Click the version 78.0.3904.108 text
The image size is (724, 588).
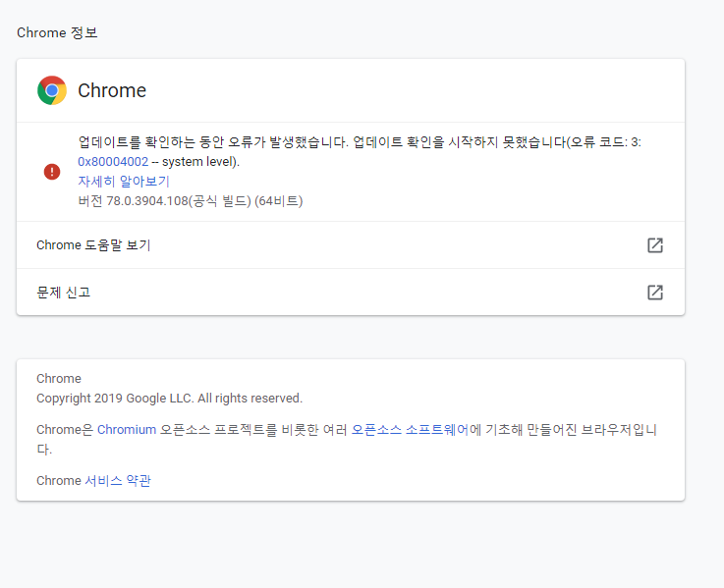click(x=191, y=201)
